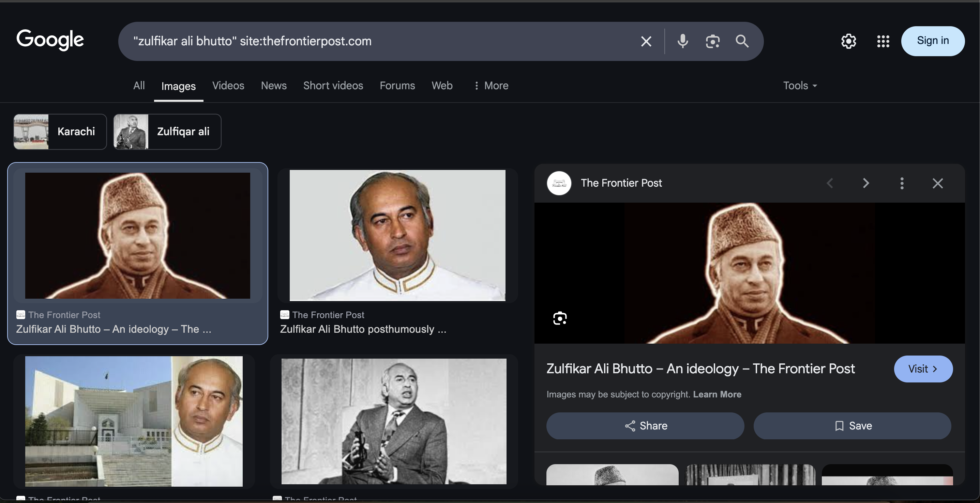Switch to the All tab
Viewport: 980px width, 503px height.
tap(139, 85)
